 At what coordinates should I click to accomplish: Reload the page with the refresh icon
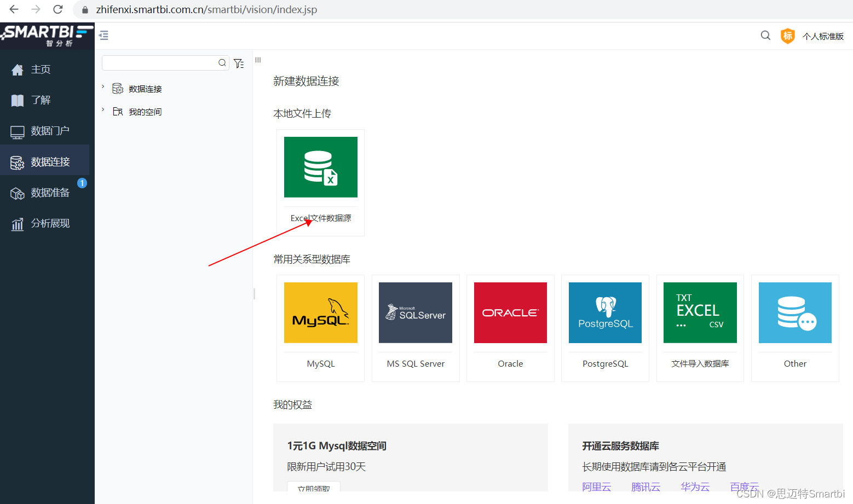[x=57, y=9]
